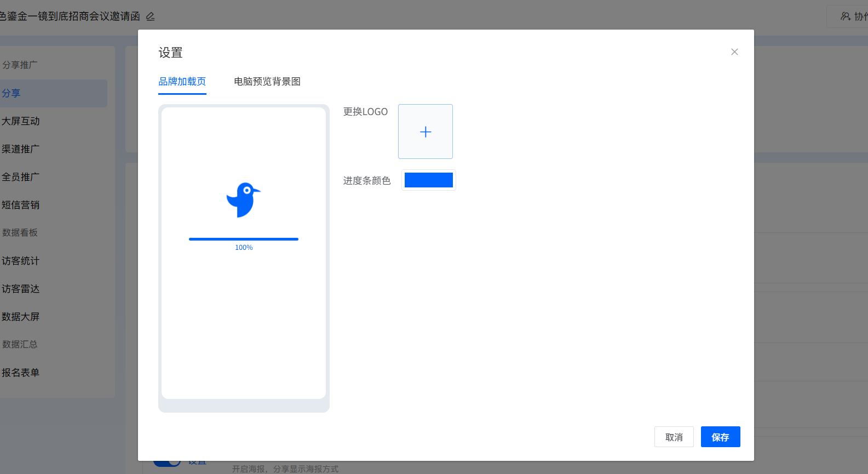Click the edit pencil icon beside title

tap(151, 16)
